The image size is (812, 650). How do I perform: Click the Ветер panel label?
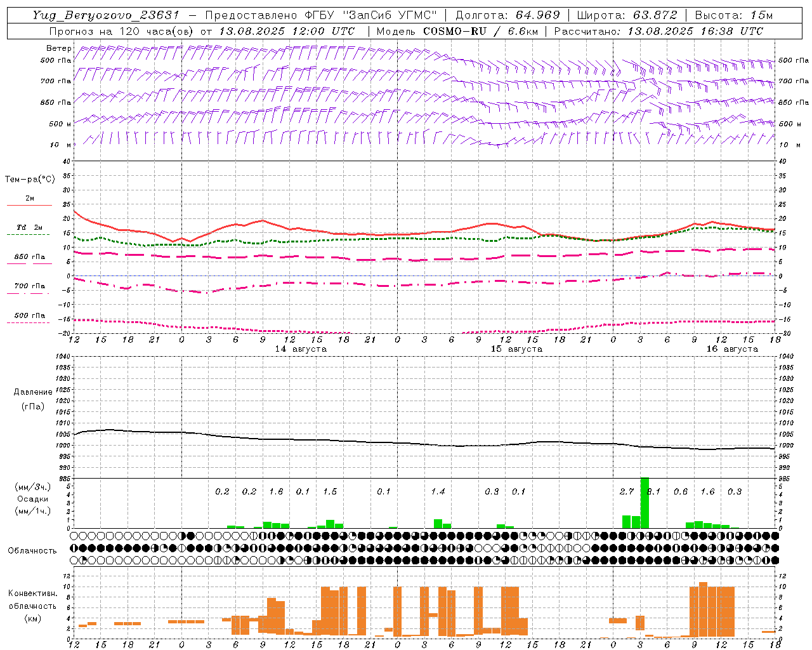coord(59,48)
